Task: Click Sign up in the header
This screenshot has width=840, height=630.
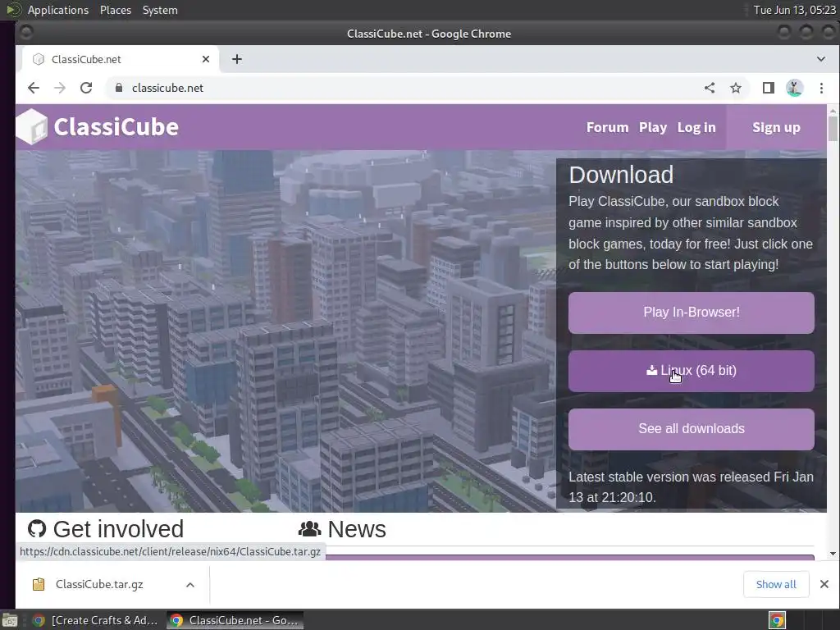Action: coord(776,127)
